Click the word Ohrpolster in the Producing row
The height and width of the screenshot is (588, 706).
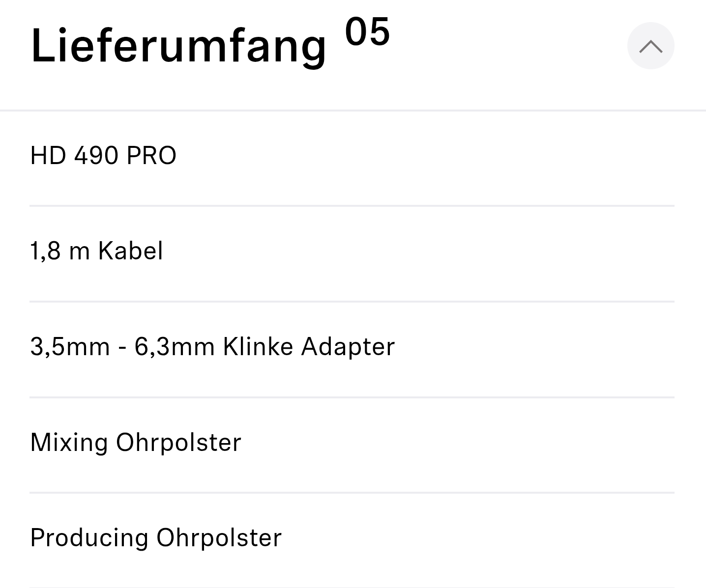(219, 537)
